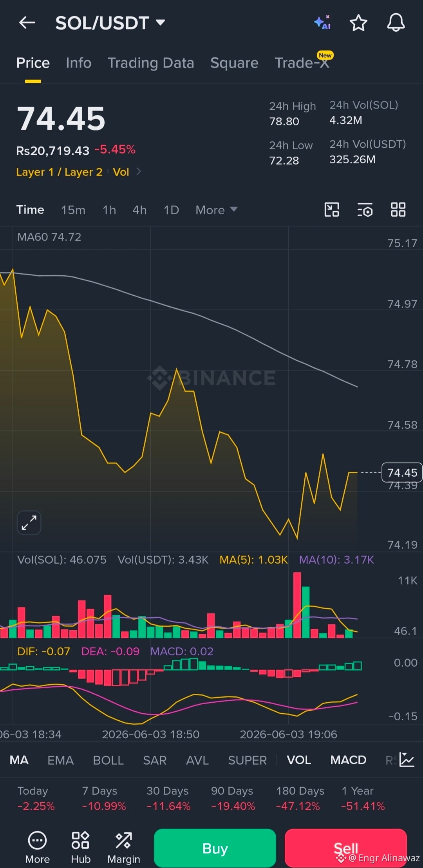Tap the 24h Vol(SOL) 4.32M value
The width and height of the screenshot is (423, 868).
(x=346, y=120)
